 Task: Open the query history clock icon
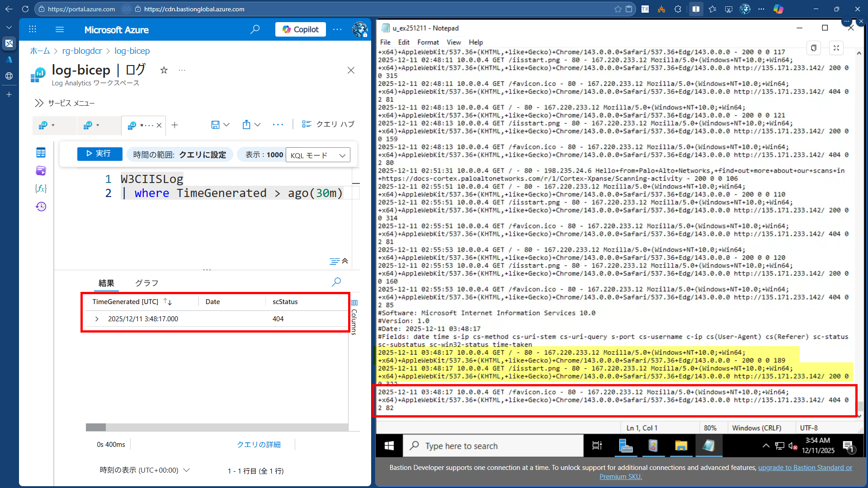point(41,206)
